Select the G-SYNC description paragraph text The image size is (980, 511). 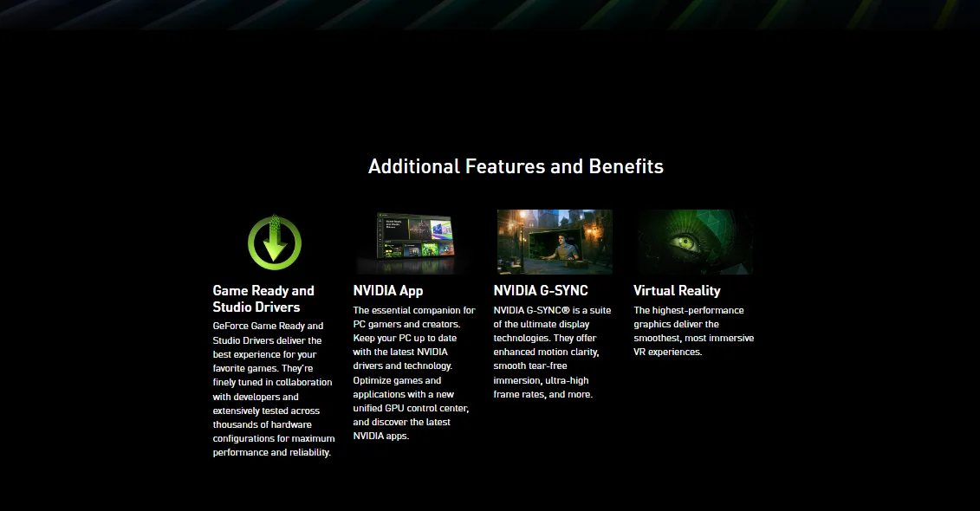(x=554, y=353)
